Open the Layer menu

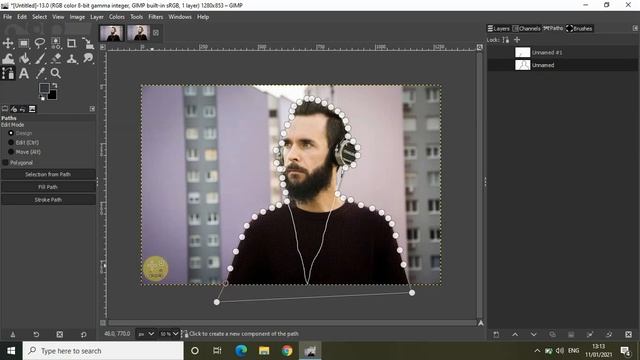97,17
